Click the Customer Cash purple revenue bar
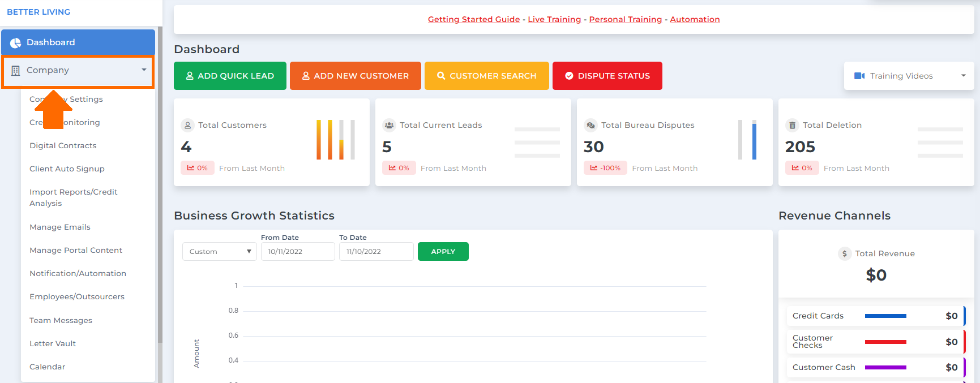Viewport: 980px width, 383px height. click(x=885, y=368)
